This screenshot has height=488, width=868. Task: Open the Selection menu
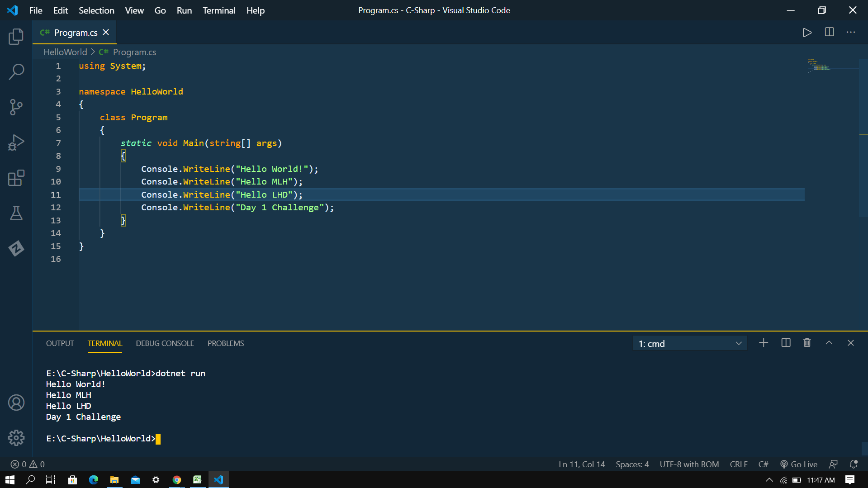(x=96, y=10)
